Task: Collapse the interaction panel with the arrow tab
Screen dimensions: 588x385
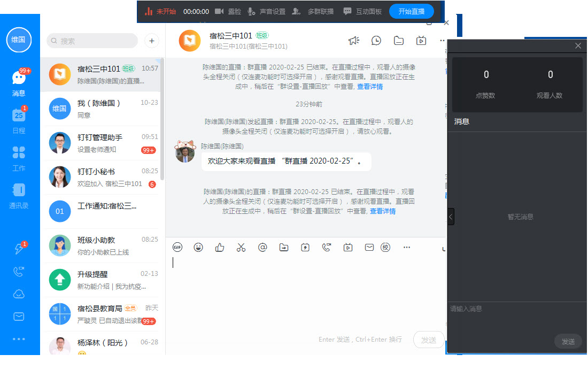Action: pyautogui.click(x=451, y=217)
